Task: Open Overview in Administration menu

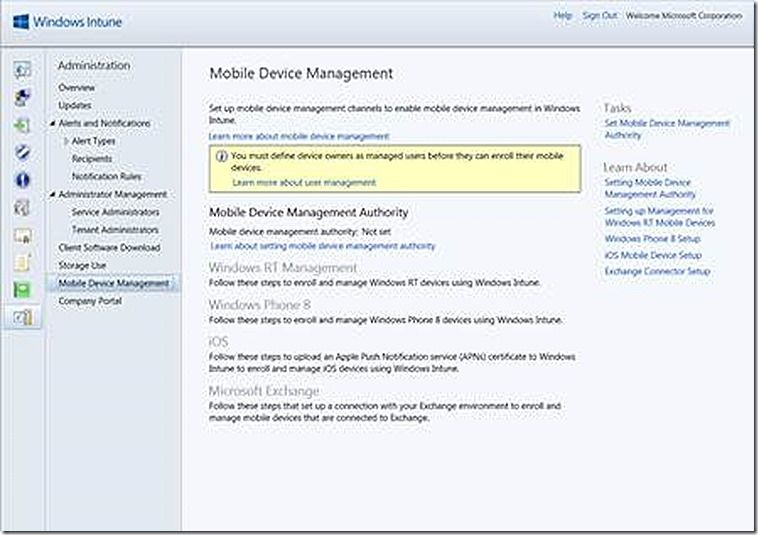Action: pyautogui.click(x=76, y=87)
